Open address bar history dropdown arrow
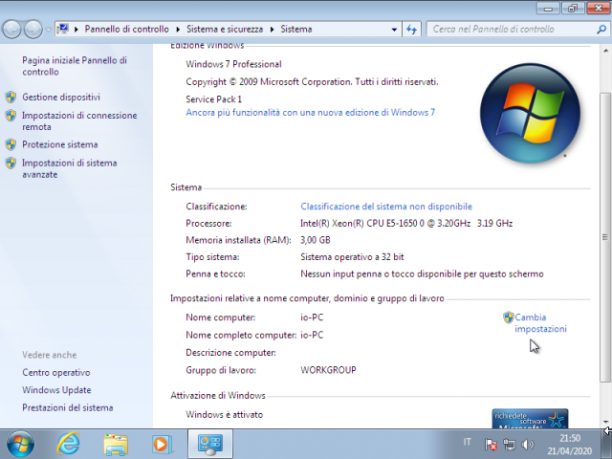The width and height of the screenshot is (612, 459). 394,29
